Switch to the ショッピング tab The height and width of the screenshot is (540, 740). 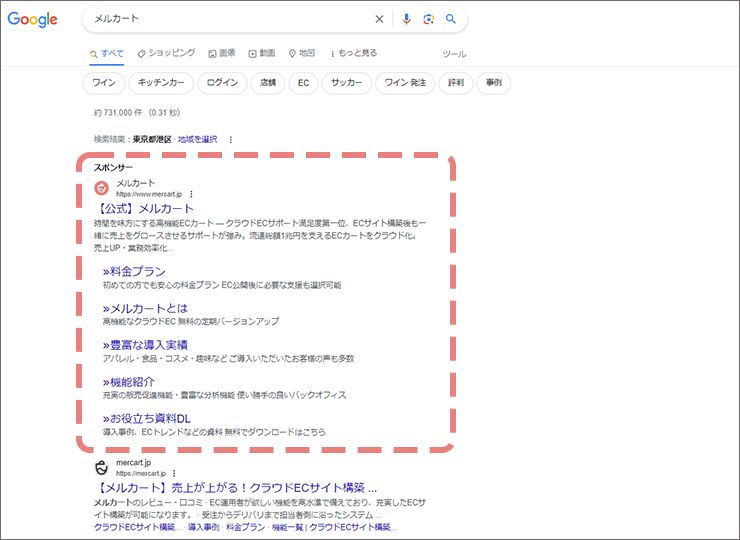pos(166,53)
